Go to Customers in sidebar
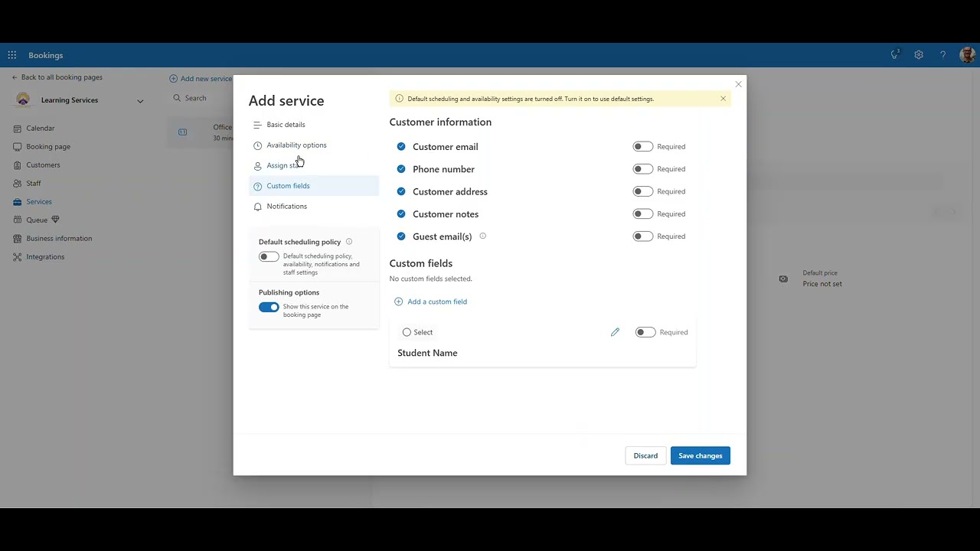980x551 pixels. point(43,165)
